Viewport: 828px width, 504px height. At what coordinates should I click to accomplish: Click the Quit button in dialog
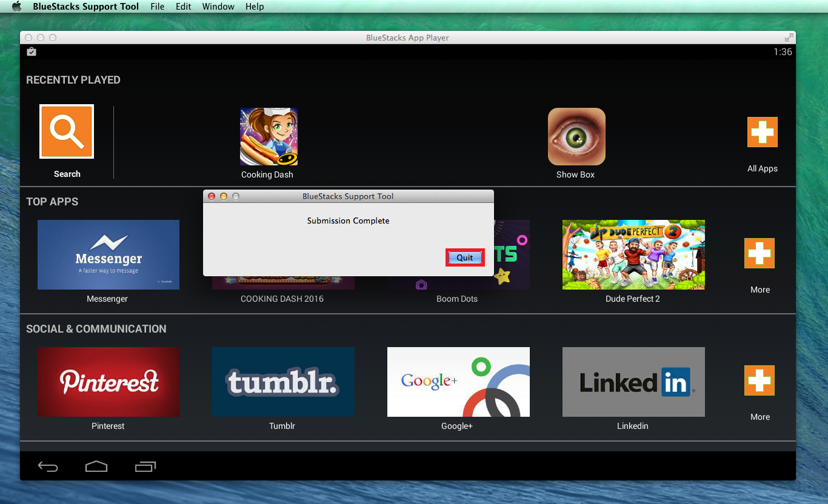pyautogui.click(x=465, y=257)
